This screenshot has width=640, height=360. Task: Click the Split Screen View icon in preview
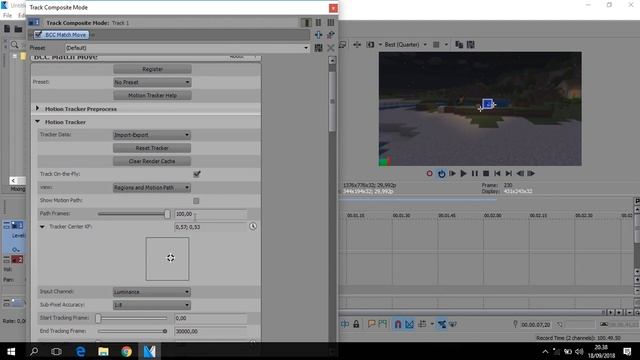pyautogui.click(x=370, y=44)
